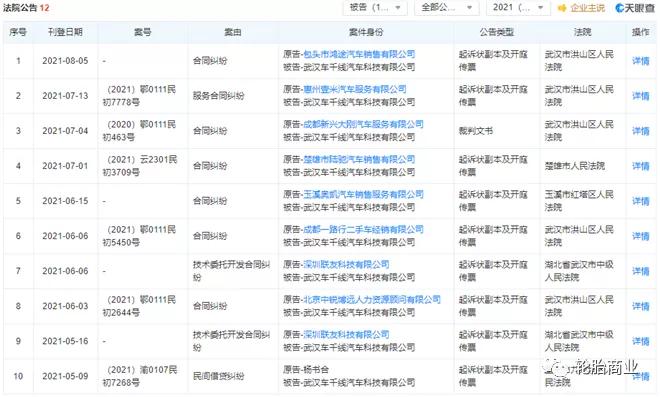This screenshot has width=660, height=397.
Task: Click the 民间借贷纠纷 cause cell
Action: (218, 376)
